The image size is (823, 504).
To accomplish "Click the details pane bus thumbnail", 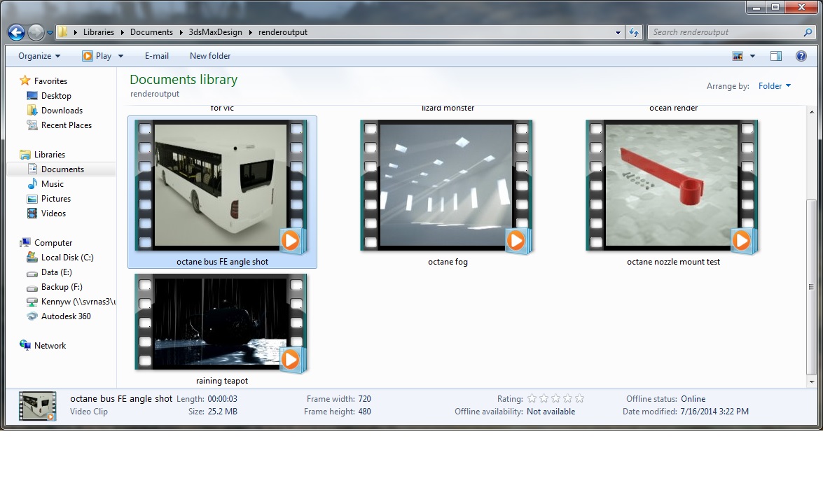I will 37,405.
